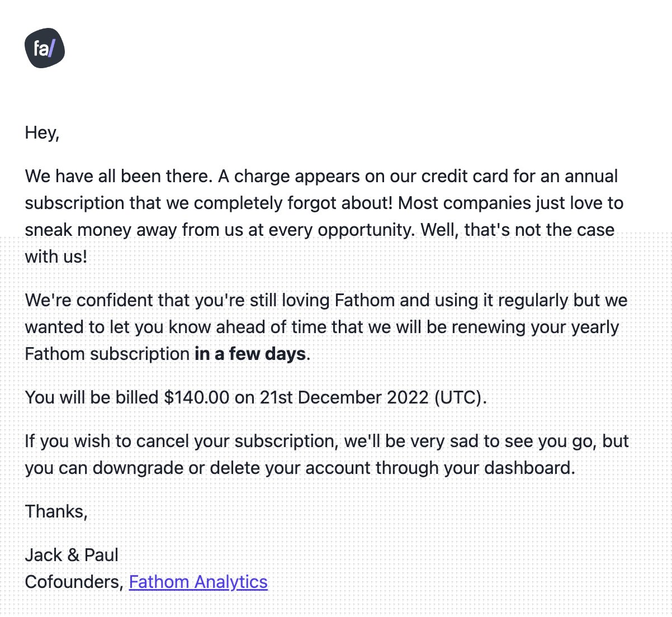The height and width of the screenshot is (617, 672).
Task: Click the "Thanks," sign-off line
Action: click(56, 511)
